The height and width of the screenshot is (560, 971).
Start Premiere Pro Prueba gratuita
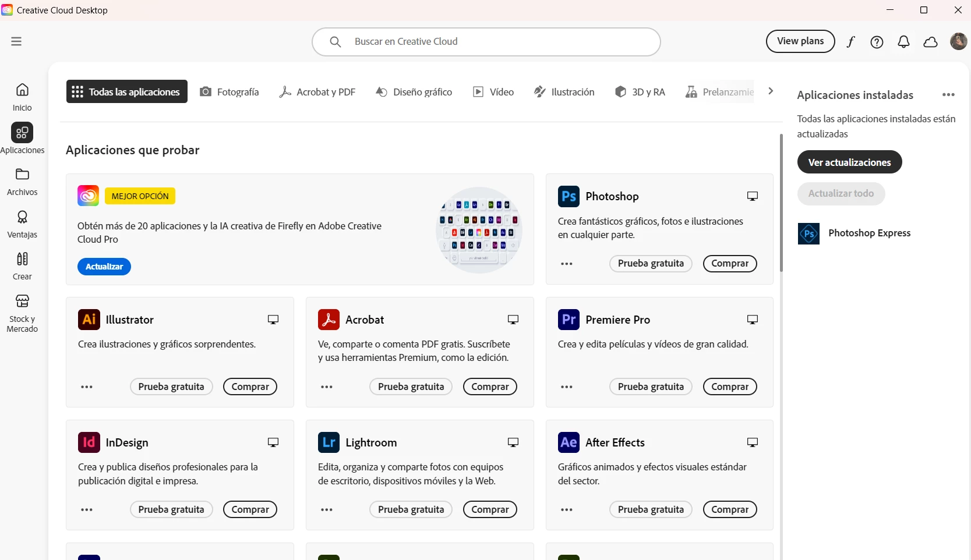coord(651,387)
